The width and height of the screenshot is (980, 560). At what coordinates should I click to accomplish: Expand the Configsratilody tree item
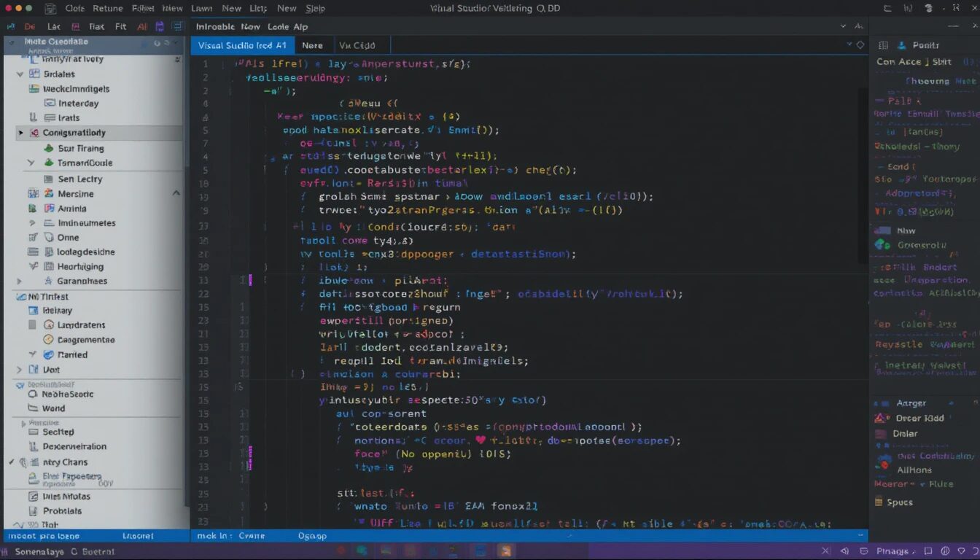21,133
